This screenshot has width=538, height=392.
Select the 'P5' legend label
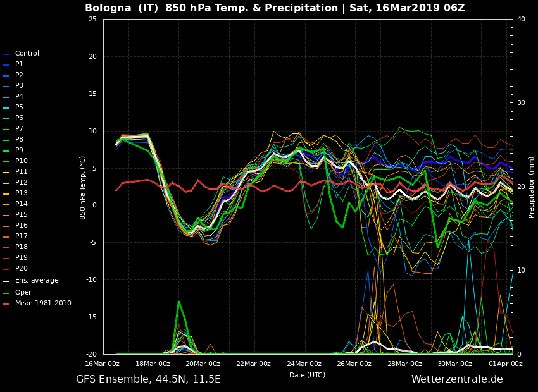click(19, 107)
